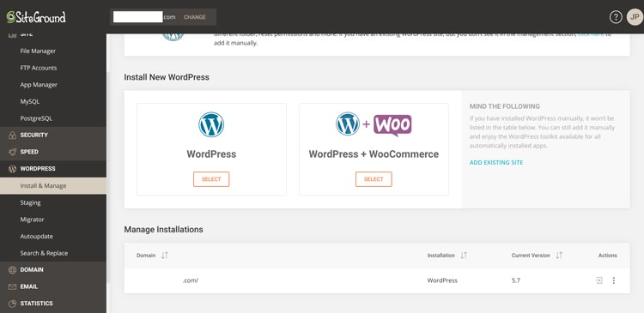Click the login to admin panel icon
The width and height of the screenshot is (644, 313).
[x=599, y=280]
